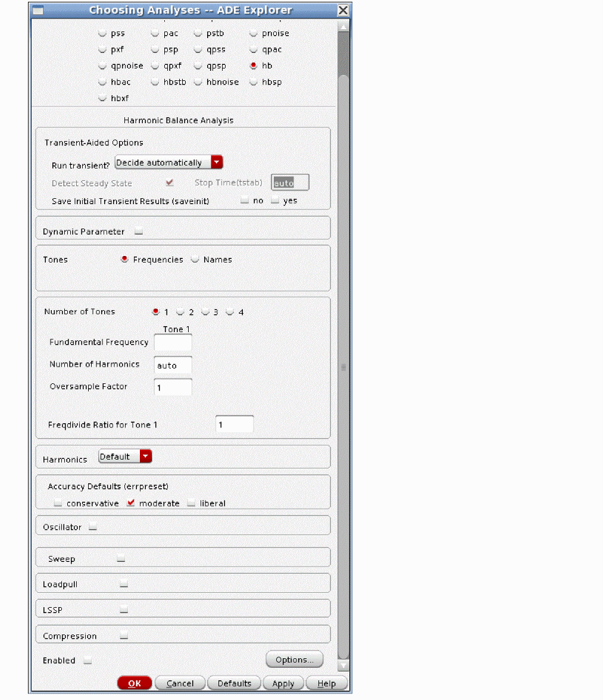
Task: Set saveinit to yes
Action: point(275,201)
